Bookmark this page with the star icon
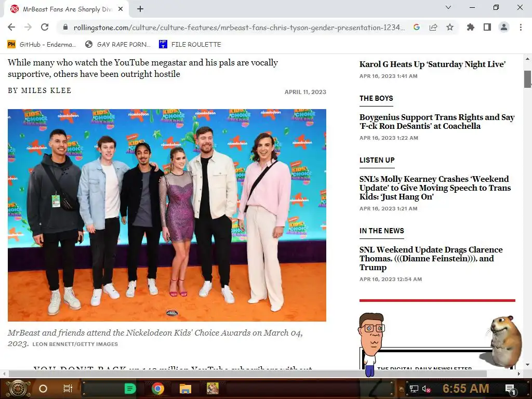532x399 pixels. 450,27
